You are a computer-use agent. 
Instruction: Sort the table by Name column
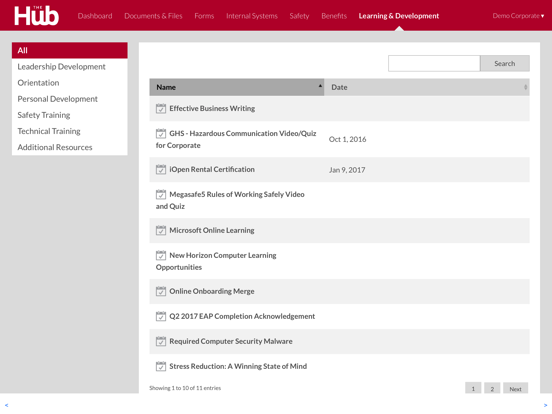pyautogui.click(x=237, y=87)
